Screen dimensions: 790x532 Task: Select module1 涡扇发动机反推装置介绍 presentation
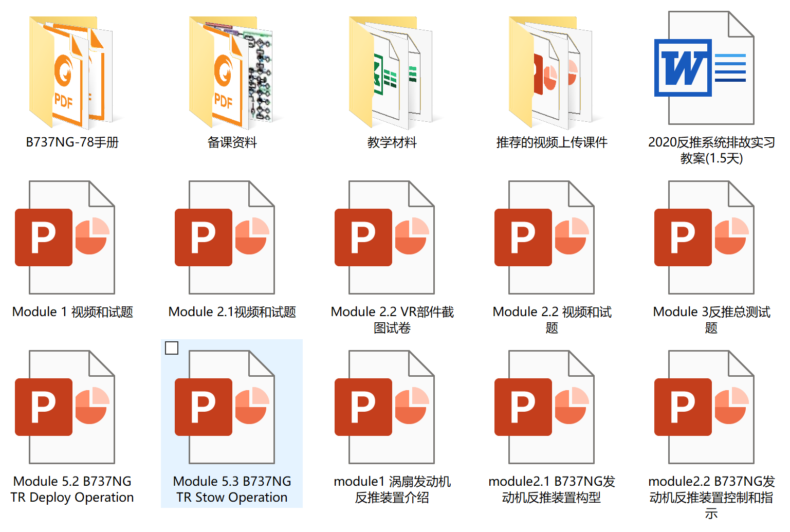coord(392,407)
